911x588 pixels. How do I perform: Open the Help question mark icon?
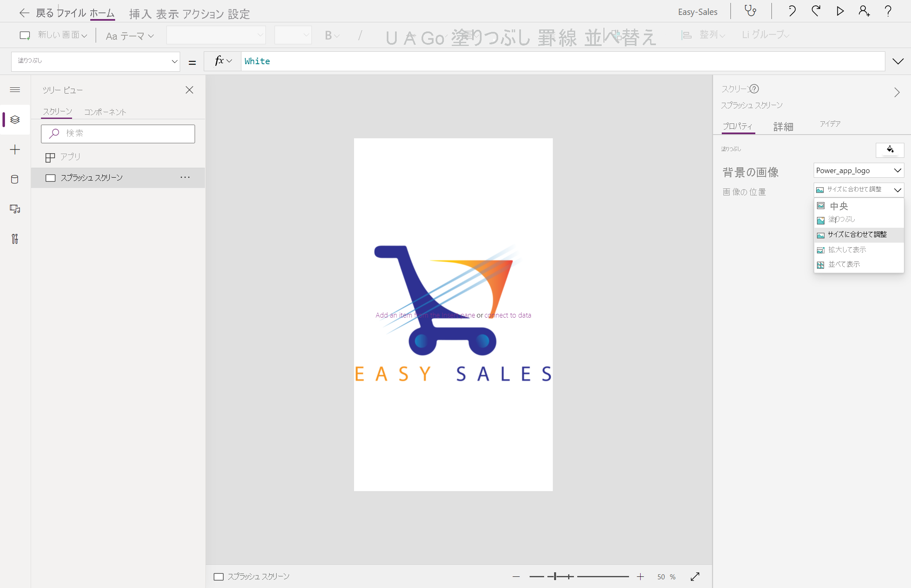[x=888, y=11]
